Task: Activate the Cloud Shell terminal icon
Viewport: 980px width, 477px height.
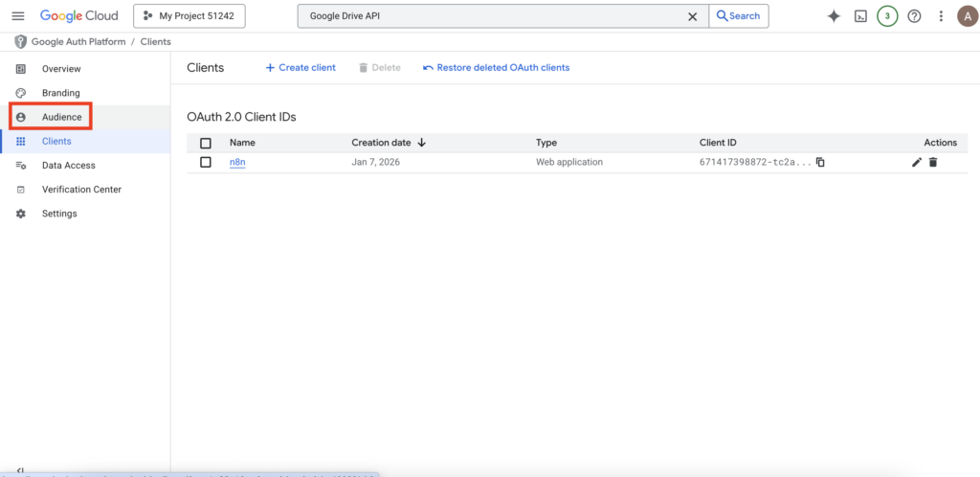Action: coord(860,16)
